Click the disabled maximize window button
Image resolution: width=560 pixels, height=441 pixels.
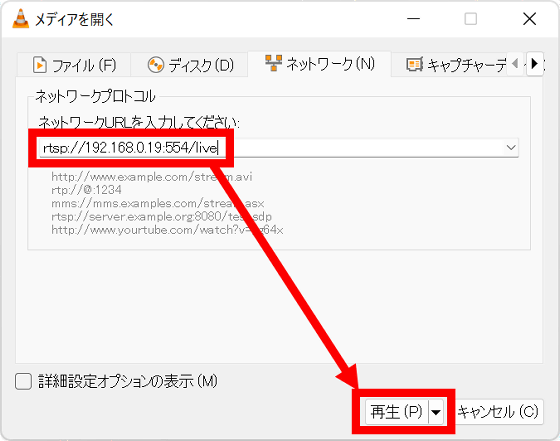[471, 19]
